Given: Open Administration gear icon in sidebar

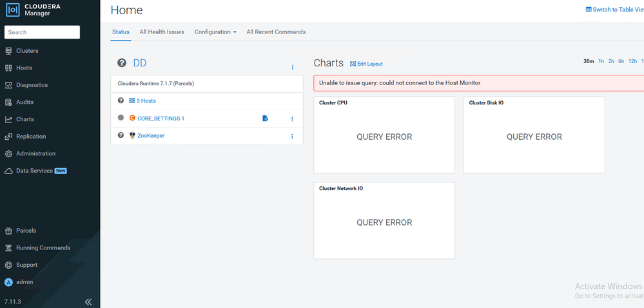Looking at the screenshot, I should [x=8, y=153].
